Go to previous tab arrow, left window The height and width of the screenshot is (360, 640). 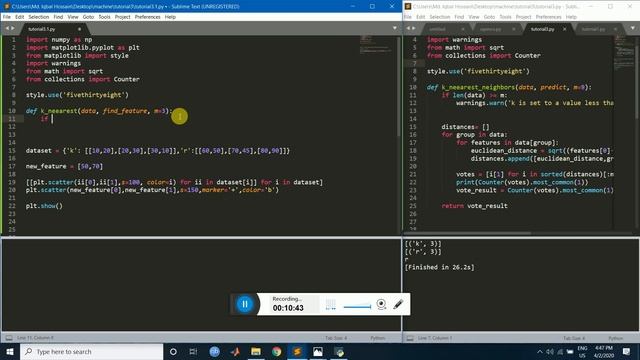pyautogui.click(x=7, y=28)
